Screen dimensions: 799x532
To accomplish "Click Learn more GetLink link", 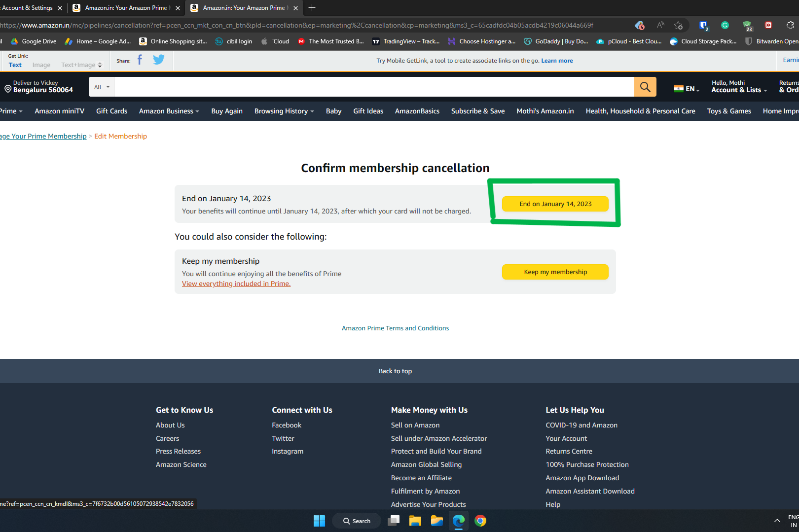I will pyautogui.click(x=557, y=61).
